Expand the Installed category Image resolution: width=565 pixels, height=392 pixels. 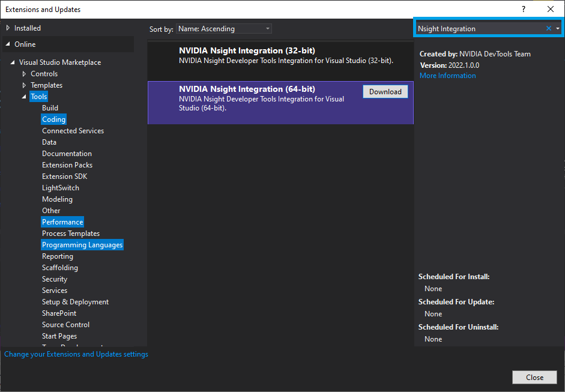(8, 28)
